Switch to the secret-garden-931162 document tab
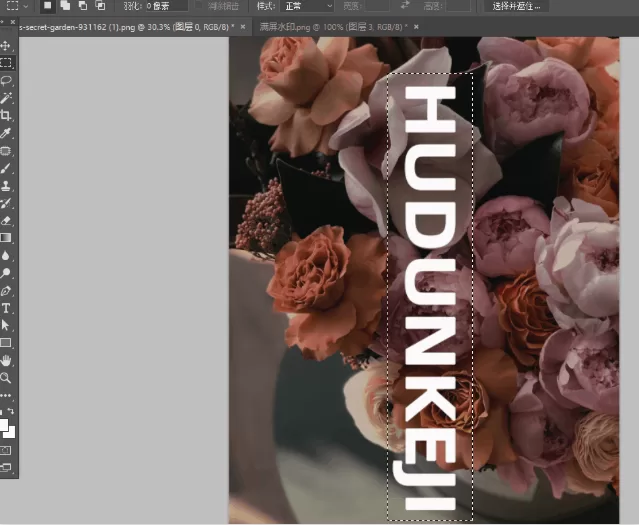 click(126, 27)
